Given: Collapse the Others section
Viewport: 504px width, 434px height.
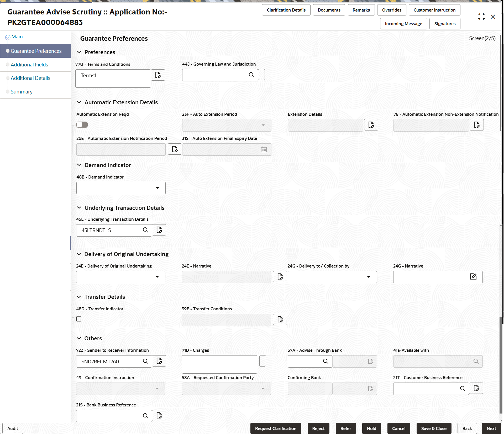Looking at the screenshot, I should (79, 338).
